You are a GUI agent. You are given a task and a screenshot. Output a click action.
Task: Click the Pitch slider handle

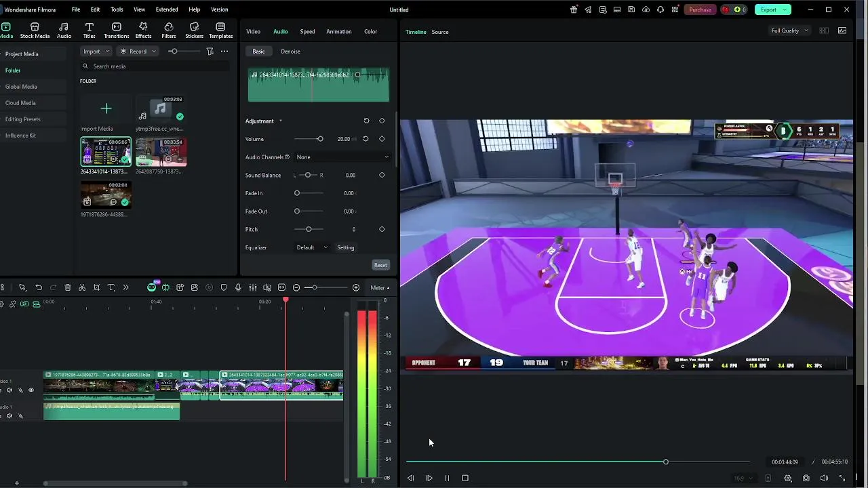309,229
